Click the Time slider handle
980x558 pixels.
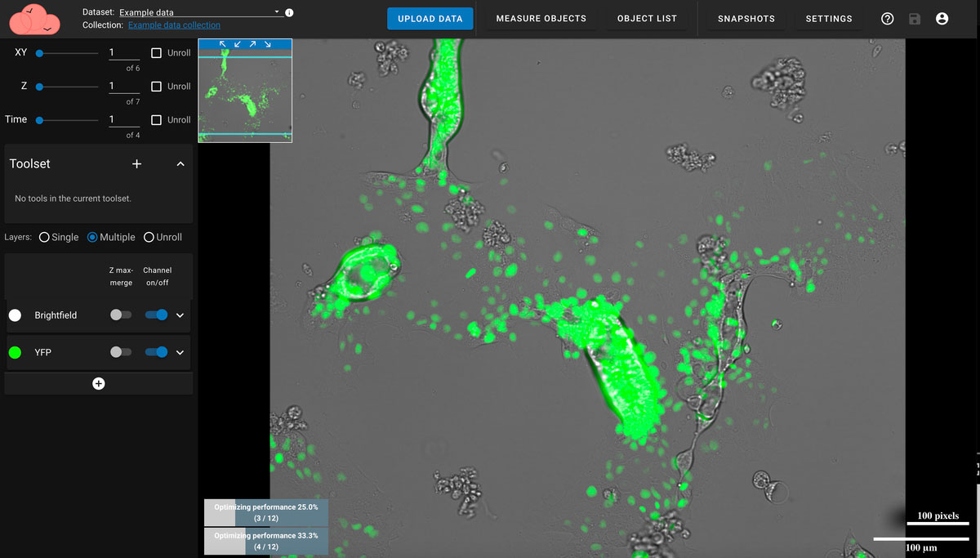click(38, 120)
